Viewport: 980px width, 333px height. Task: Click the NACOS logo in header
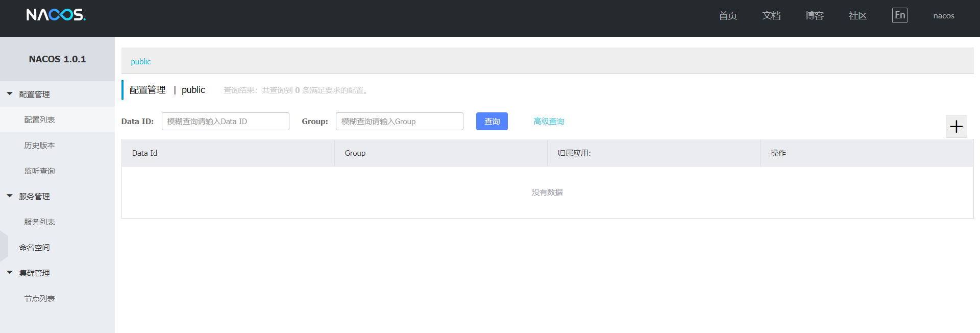[56, 15]
